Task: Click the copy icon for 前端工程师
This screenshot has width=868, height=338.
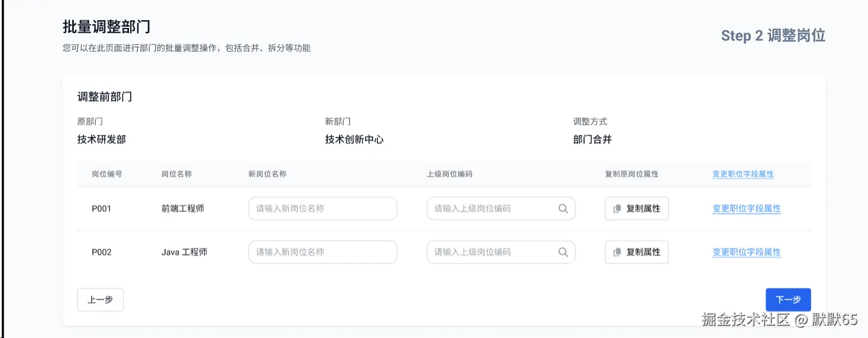Action: coord(617,209)
